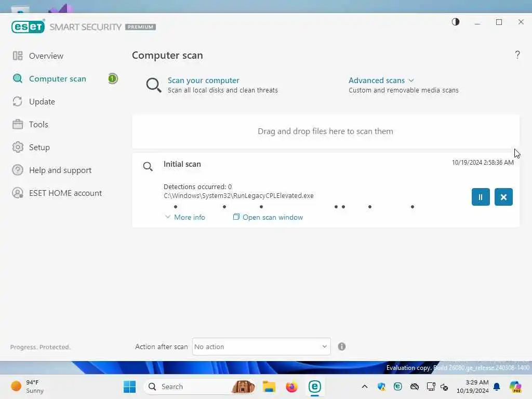Click the Tools briefcase icon
This screenshot has width=532, height=399.
point(18,124)
